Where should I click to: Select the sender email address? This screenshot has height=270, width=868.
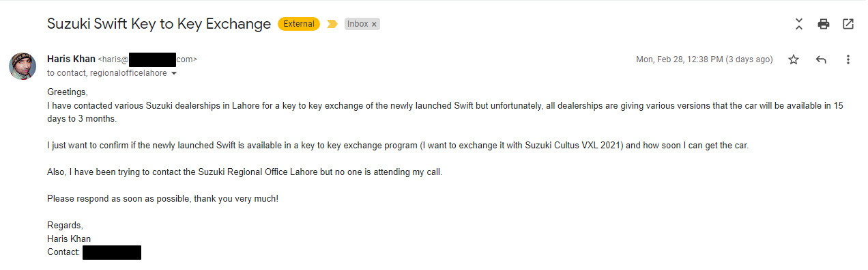(148, 59)
